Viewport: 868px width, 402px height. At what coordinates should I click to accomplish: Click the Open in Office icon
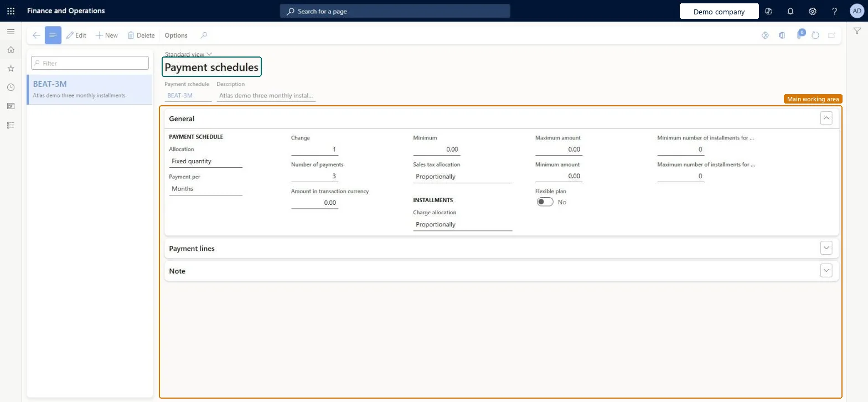(782, 35)
